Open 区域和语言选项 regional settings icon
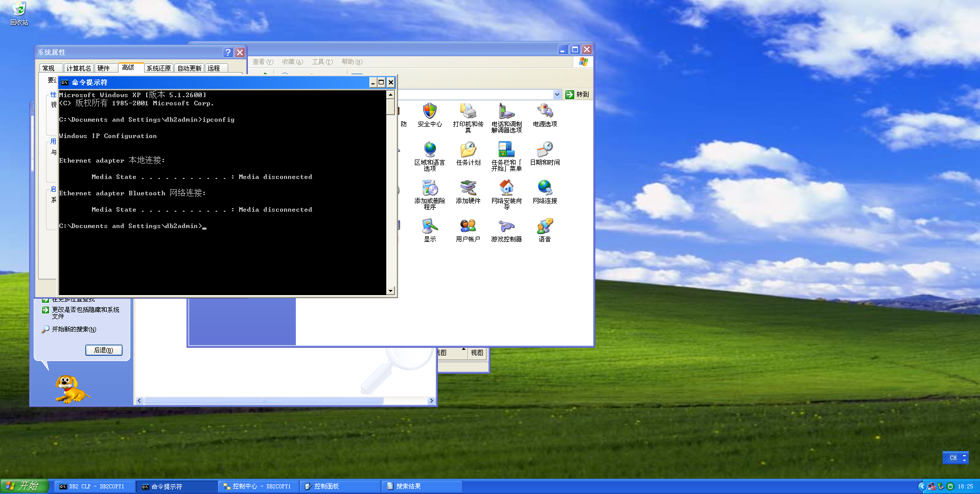The height and width of the screenshot is (494, 980). pyautogui.click(x=430, y=156)
